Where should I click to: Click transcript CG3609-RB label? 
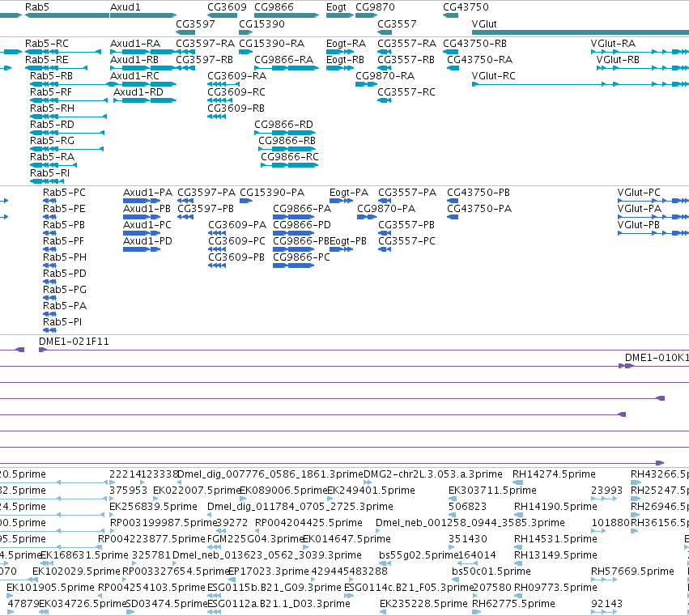click(x=236, y=108)
